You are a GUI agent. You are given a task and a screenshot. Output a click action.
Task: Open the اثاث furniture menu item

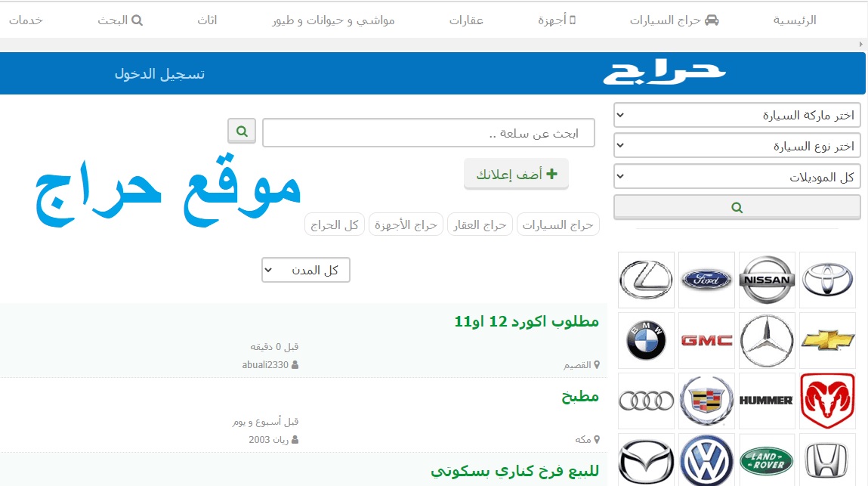pos(207,20)
